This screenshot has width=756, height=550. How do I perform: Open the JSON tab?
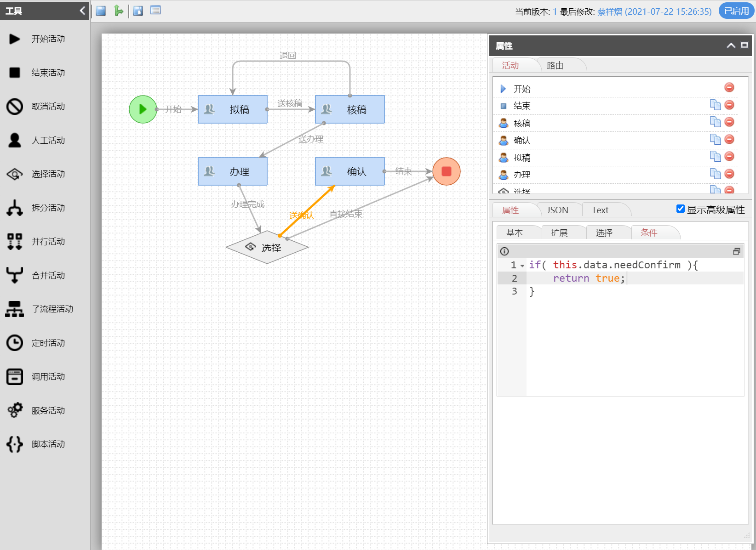[557, 210]
